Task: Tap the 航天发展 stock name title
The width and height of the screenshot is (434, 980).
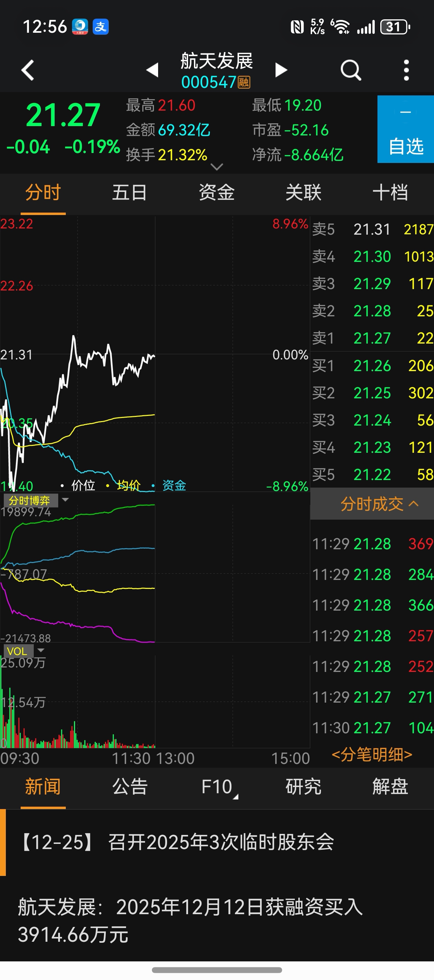Action: click(216, 61)
